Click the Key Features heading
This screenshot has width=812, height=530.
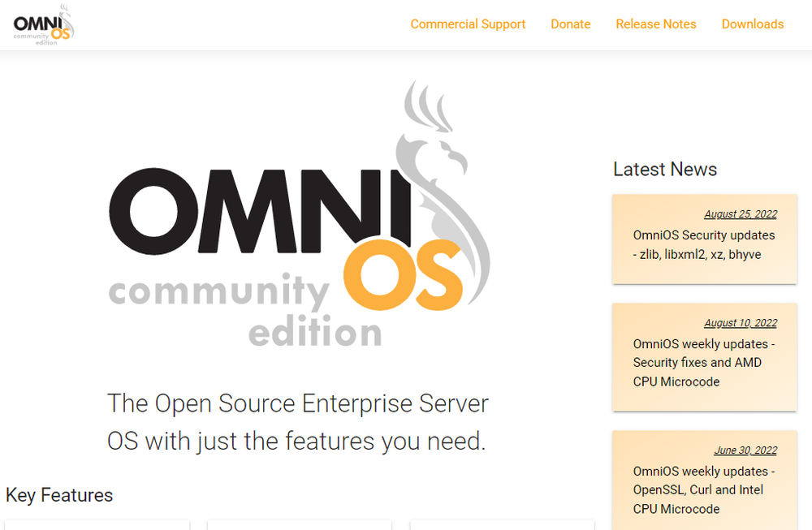click(x=59, y=495)
